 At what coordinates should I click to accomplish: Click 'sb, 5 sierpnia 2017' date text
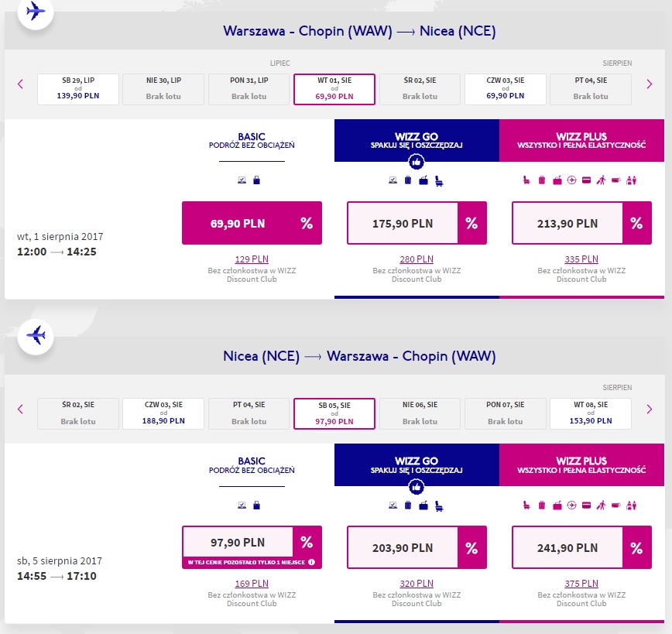coord(60,561)
